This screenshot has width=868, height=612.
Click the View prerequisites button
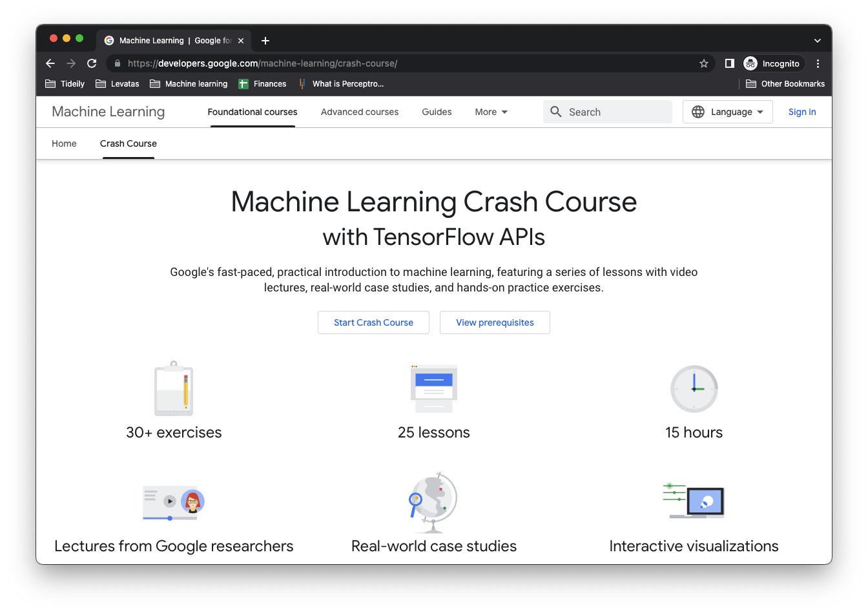pos(495,322)
